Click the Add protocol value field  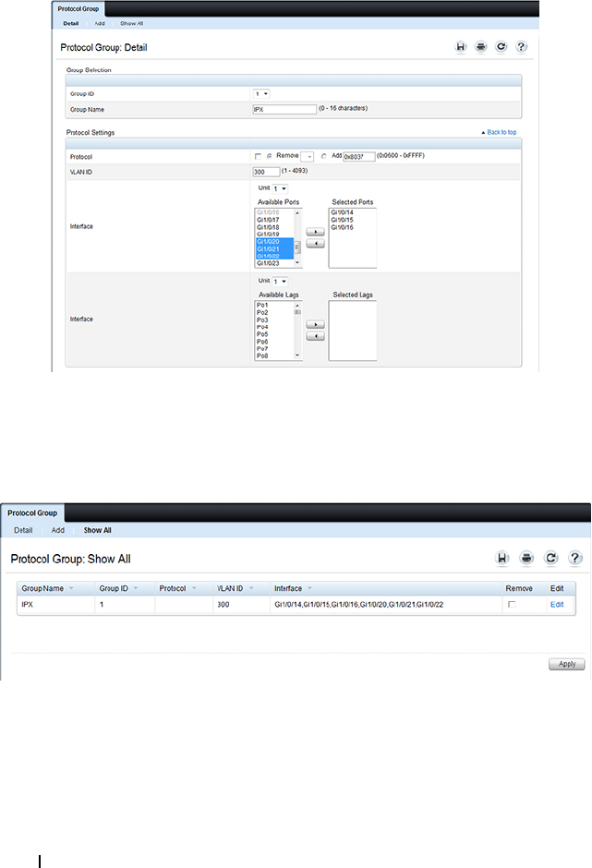pyautogui.click(x=359, y=157)
